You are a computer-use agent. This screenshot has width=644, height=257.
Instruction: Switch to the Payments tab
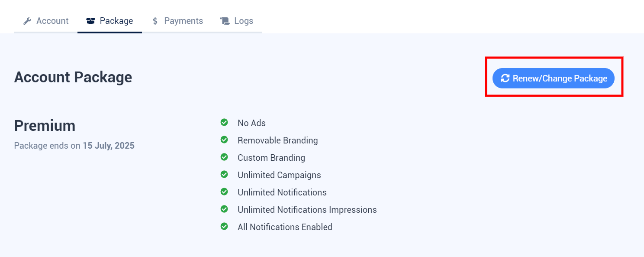point(177,21)
